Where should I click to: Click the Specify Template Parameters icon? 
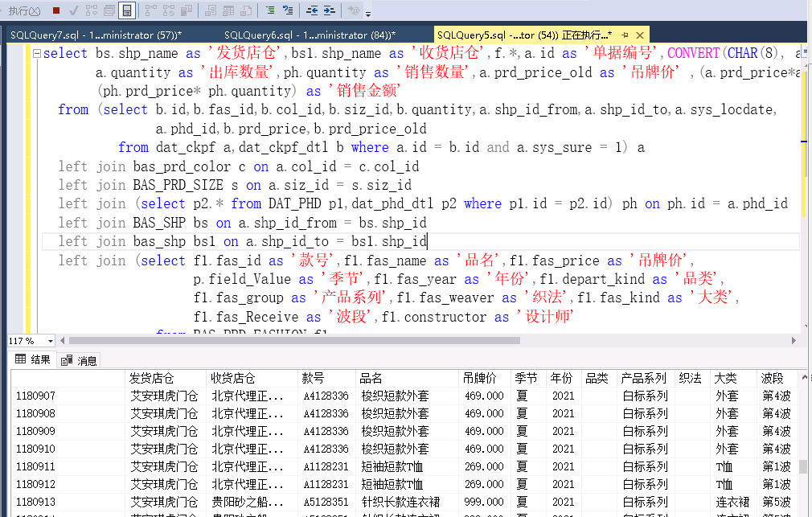coord(355,10)
